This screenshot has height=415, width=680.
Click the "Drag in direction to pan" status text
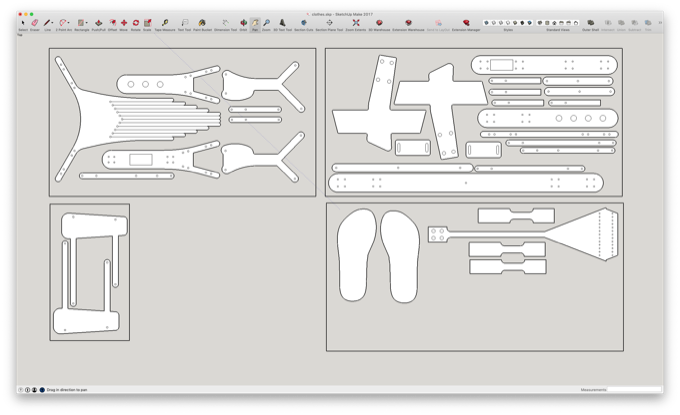point(67,390)
